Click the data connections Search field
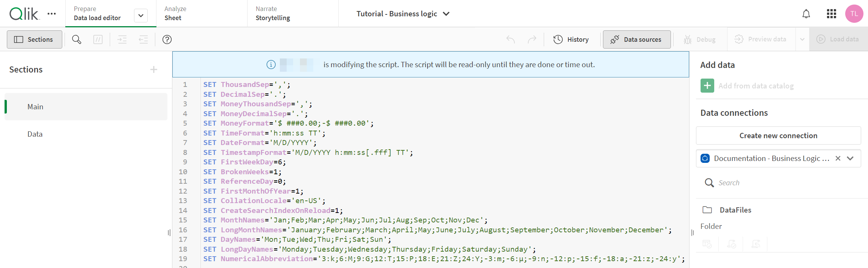 (778, 183)
